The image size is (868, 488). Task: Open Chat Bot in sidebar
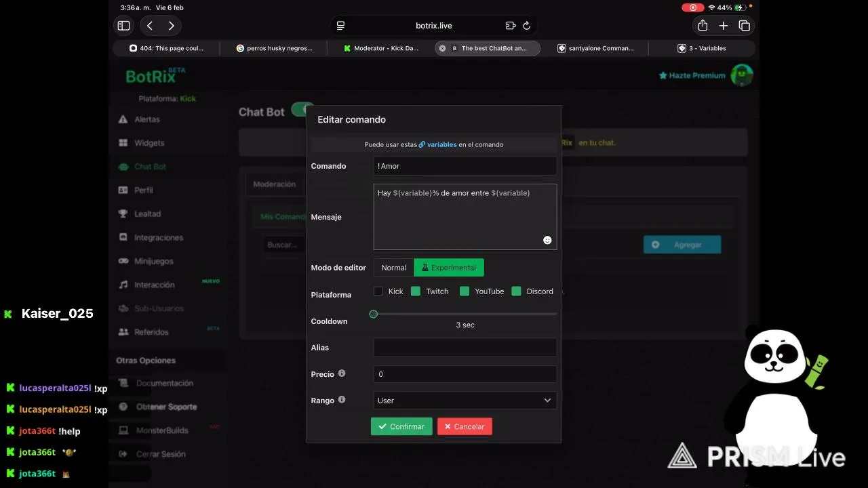(150, 167)
